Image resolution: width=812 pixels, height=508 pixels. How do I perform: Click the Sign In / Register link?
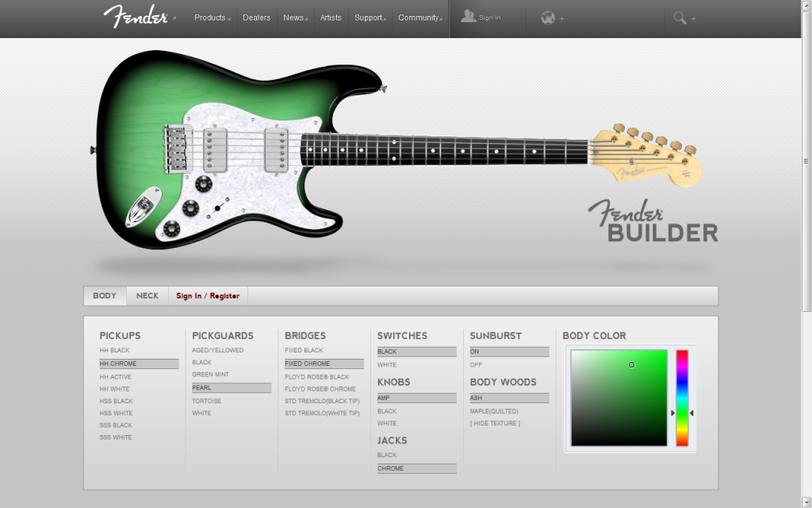(208, 296)
